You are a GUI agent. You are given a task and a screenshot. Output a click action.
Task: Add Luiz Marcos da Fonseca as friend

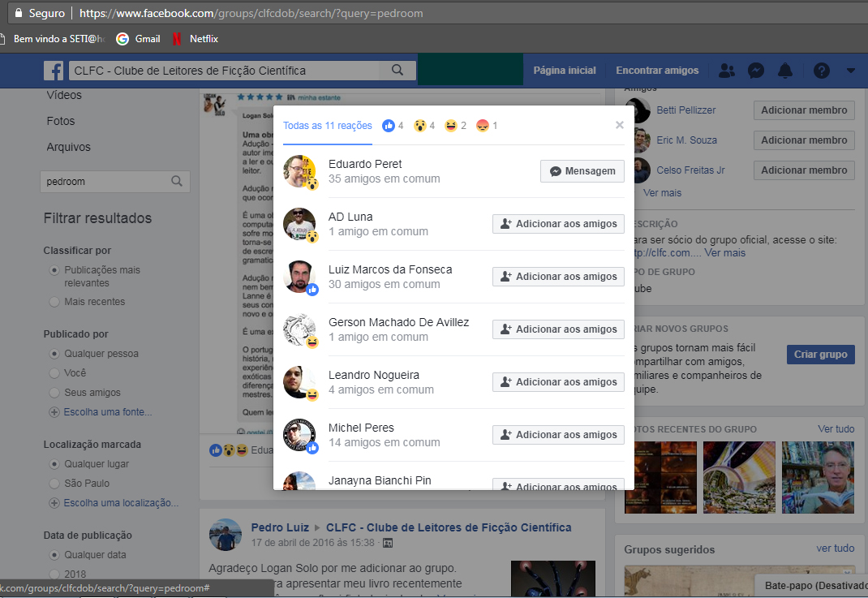click(x=559, y=277)
